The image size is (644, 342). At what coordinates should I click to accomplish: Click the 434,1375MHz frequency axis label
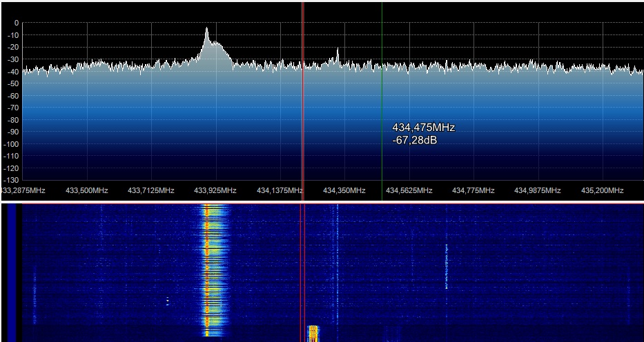click(280, 191)
